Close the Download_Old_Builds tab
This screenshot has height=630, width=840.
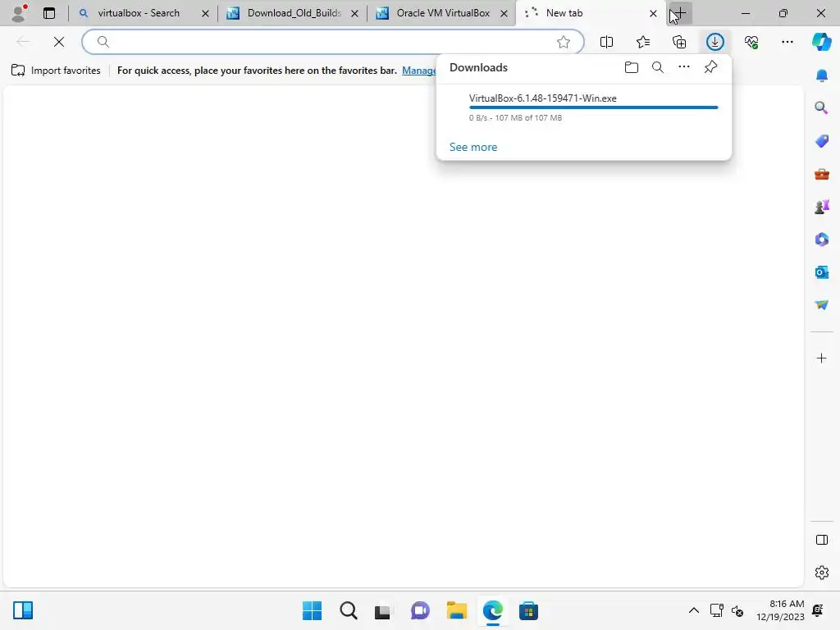coord(354,13)
